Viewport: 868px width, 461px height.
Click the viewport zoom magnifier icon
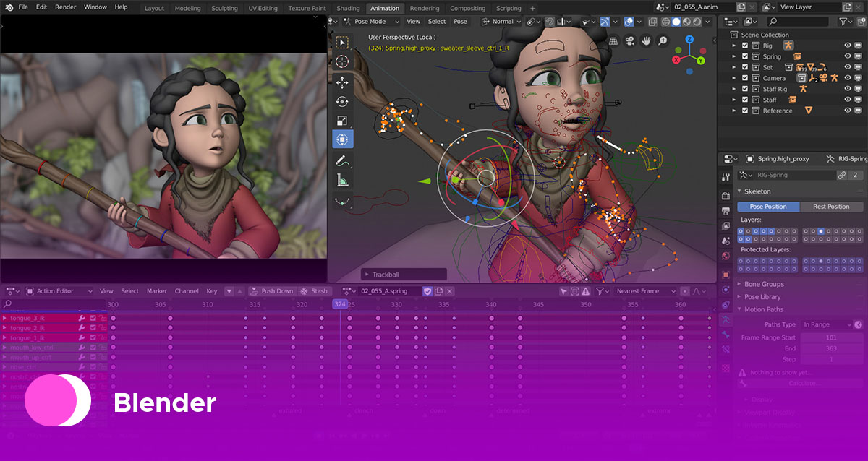pos(661,40)
